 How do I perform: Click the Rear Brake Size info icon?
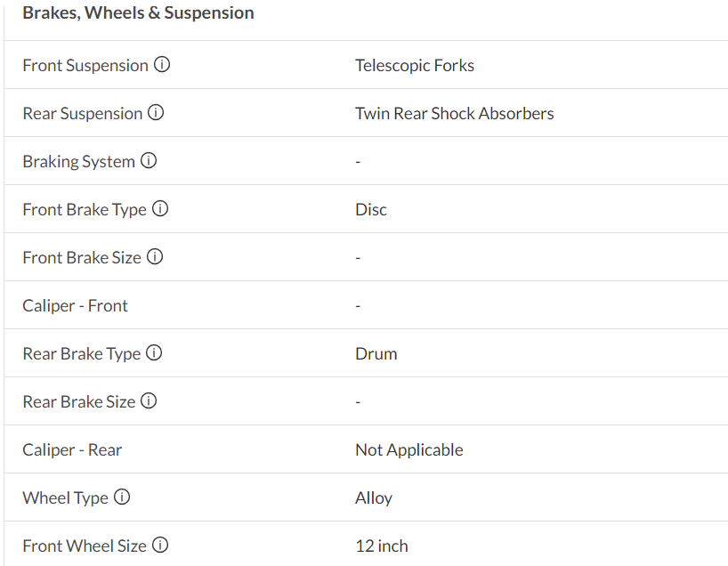[x=149, y=401]
